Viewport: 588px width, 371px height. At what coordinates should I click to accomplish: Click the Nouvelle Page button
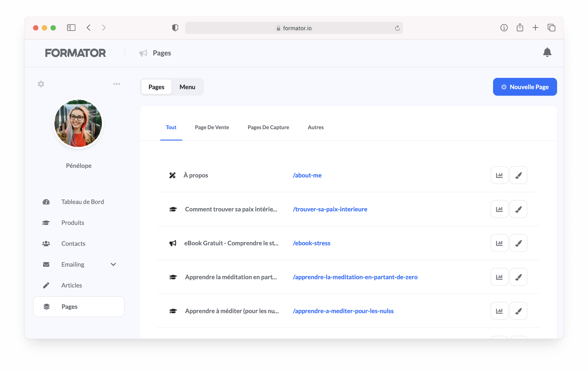coord(525,87)
